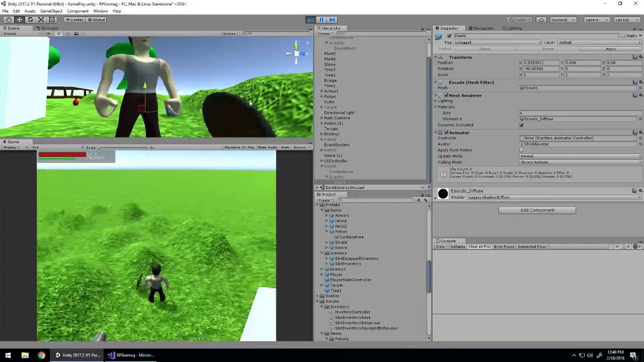Open the Cloud services icon

(541, 20)
